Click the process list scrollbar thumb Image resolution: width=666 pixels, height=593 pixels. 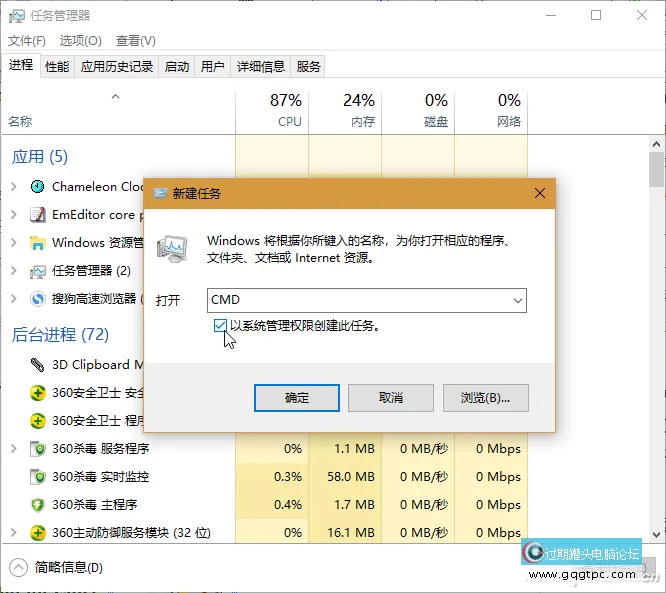(x=657, y=169)
